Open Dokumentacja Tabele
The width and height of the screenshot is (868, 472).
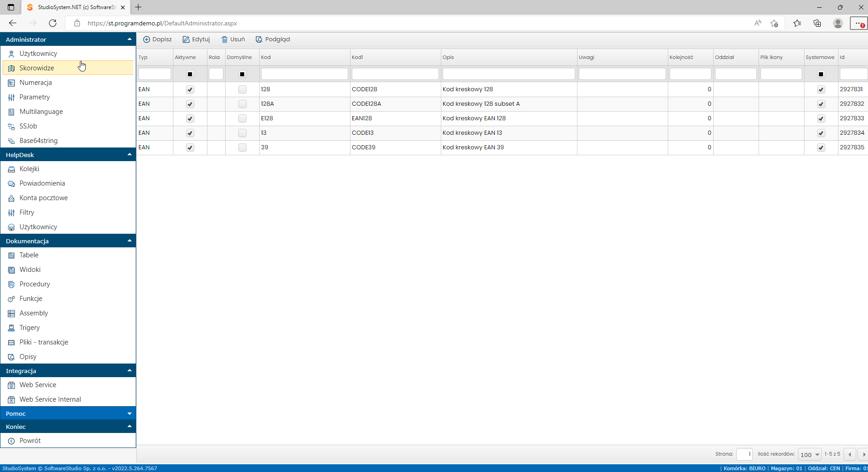point(29,255)
